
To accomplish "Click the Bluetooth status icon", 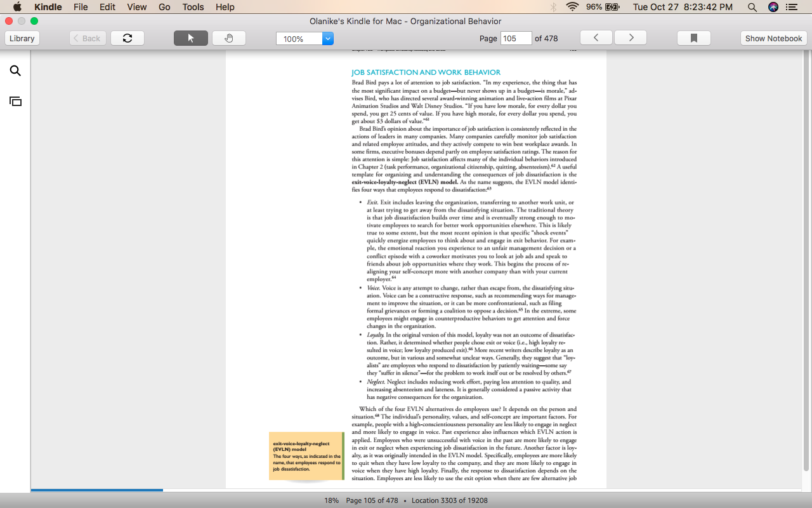I will 553,7.
